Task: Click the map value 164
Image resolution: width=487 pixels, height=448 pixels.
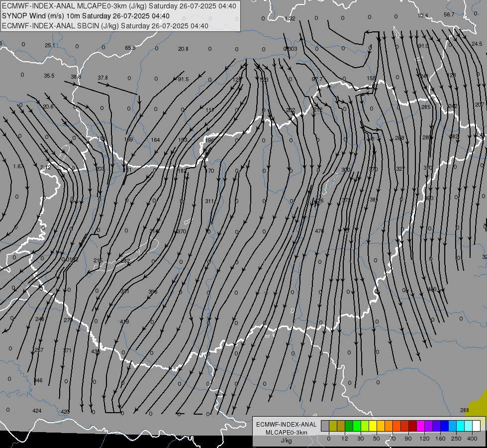Action: [x=155, y=140]
